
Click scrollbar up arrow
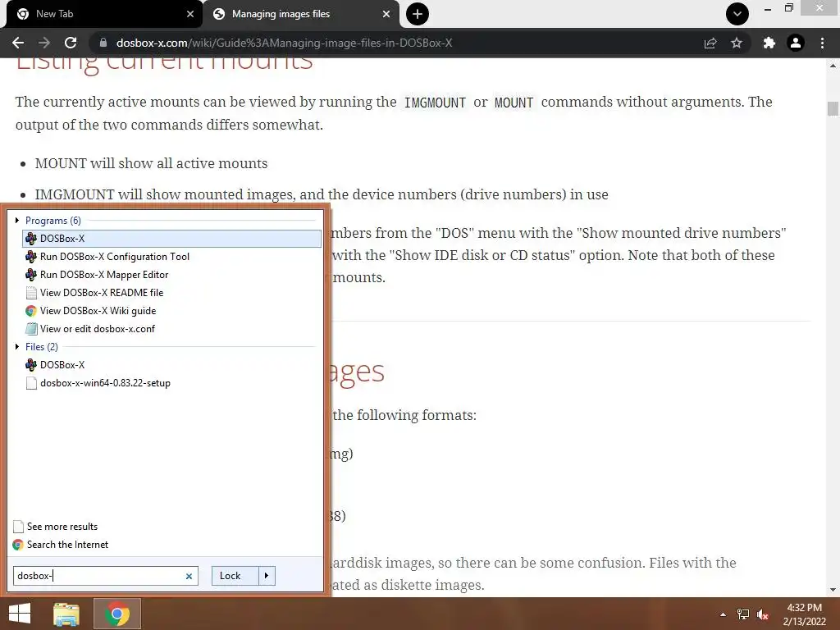coord(833,66)
